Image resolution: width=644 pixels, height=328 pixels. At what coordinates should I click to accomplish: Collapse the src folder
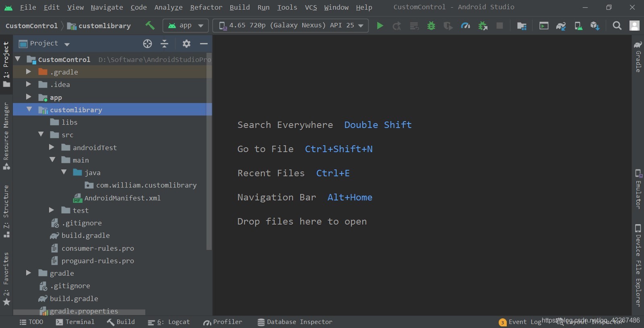(x=41, y=134)
